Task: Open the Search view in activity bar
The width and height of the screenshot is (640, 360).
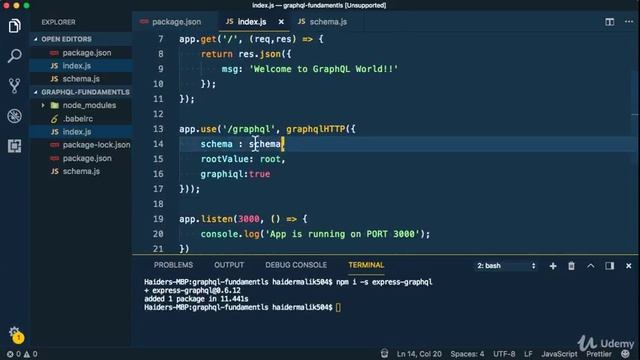Action: point(15,56)
